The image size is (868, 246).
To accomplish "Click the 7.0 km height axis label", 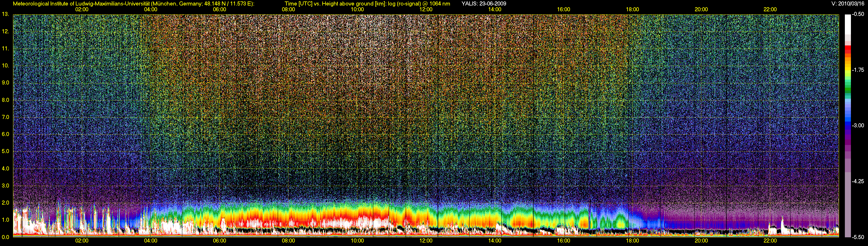I will click(5, 117).
